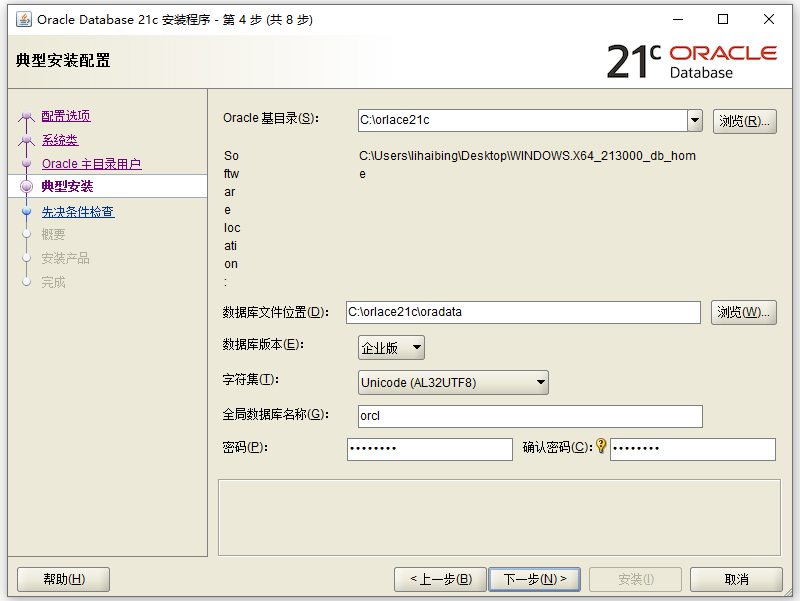The image size is (800, 601).
Task: Focus the 确认密码 confirmation field
Action: (x=693, y=449)
